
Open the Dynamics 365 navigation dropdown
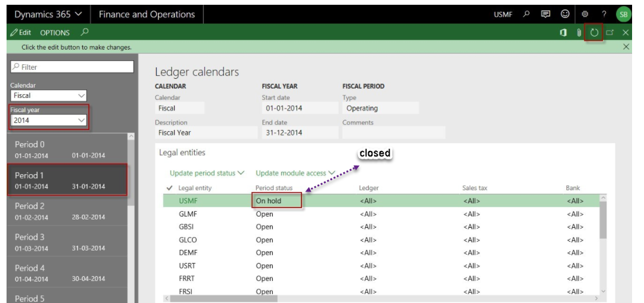[x=48, y=14]
